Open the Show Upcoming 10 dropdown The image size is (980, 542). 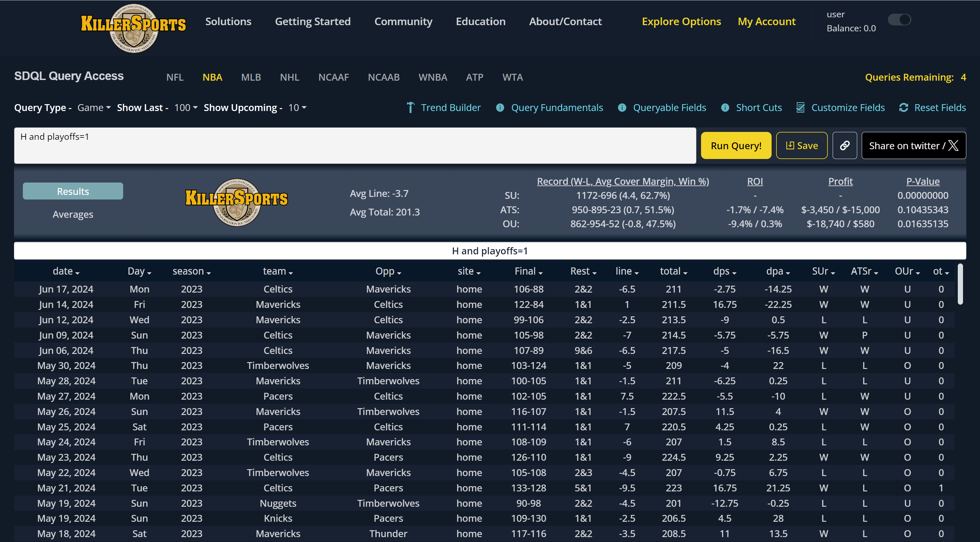(x=297, y=108)
